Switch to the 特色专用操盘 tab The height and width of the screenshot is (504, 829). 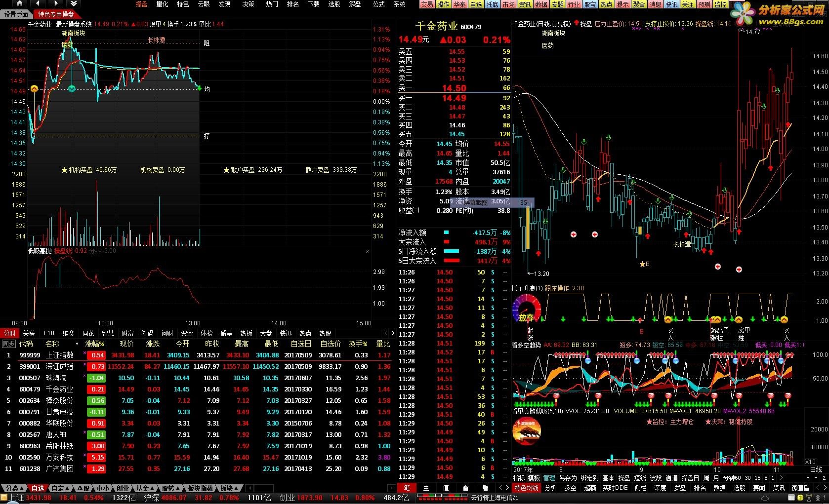coord(56,14)
